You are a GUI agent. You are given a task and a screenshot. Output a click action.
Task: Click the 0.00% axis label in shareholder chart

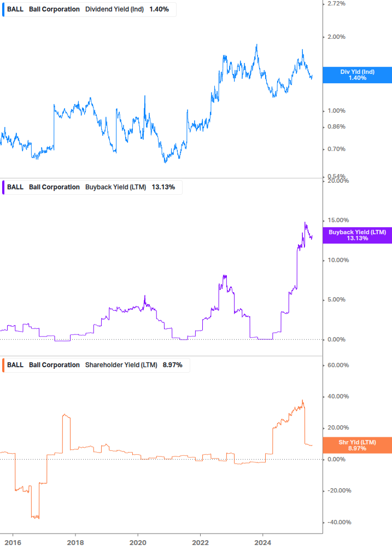(x=336, y=459)
